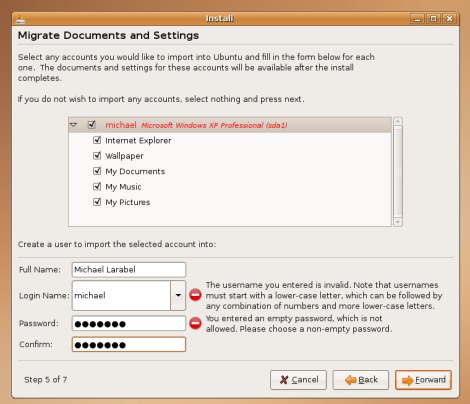
Task: Click the accounts list scrollbar track
Action: point(398,172)
